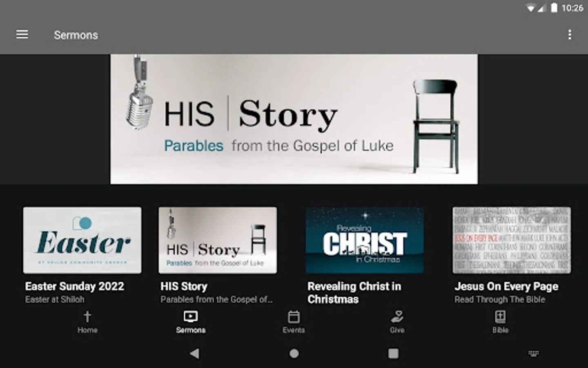The height and width of the screenshot is (368, 588).
Task: Switch to the Home tab label
Action: [87, 330]
